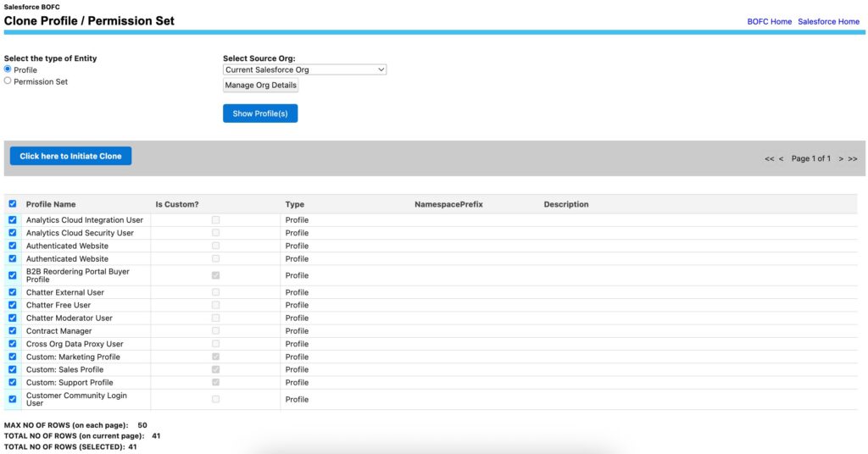The width and height of the screenshot is (868, 454).
Task: Open the Salesforce Home link
Action: coord(829,21)
